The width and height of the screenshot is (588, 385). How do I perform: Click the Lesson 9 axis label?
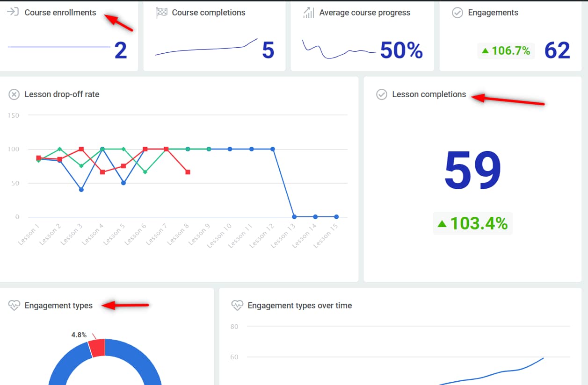(x=199, y=235)
